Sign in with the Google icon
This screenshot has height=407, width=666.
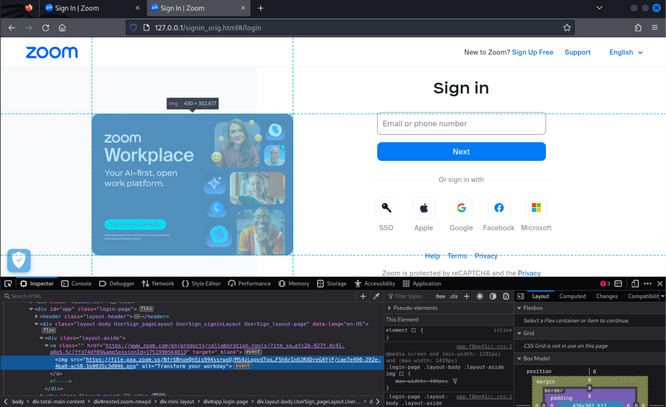click(461, 208)
